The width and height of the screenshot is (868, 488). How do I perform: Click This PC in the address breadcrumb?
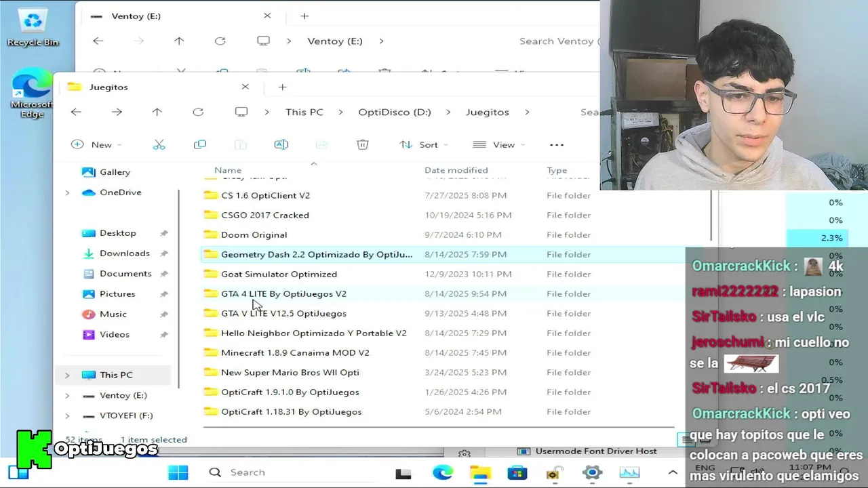point(304,112)
